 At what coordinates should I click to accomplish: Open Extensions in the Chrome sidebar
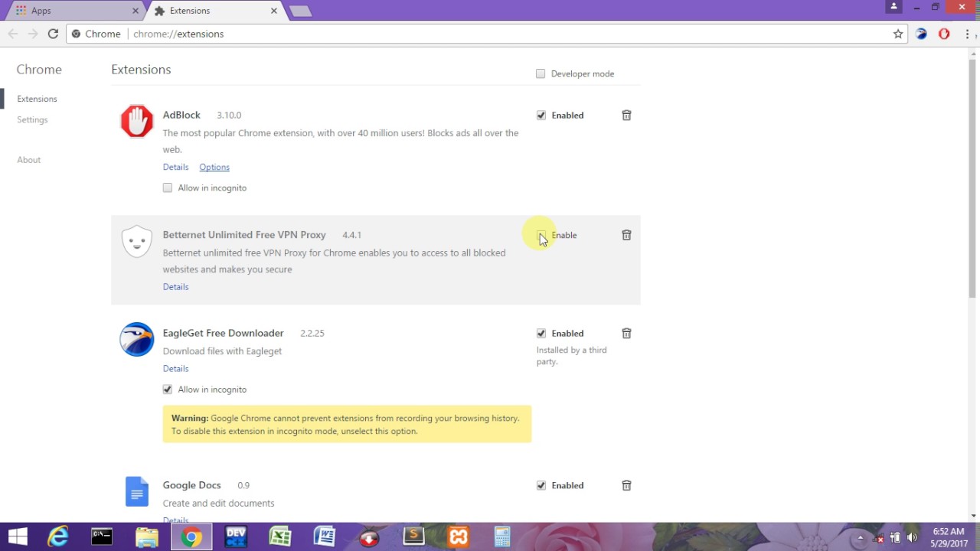click(x=37, y=99)
